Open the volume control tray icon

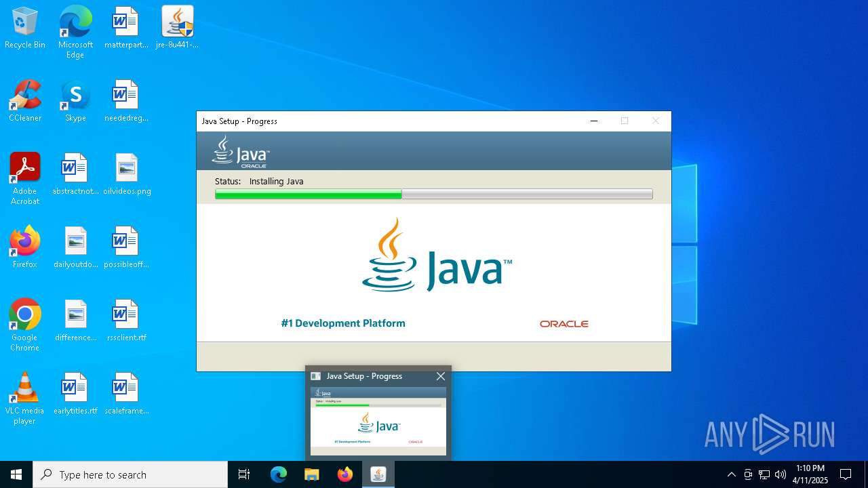click(781, 474)
